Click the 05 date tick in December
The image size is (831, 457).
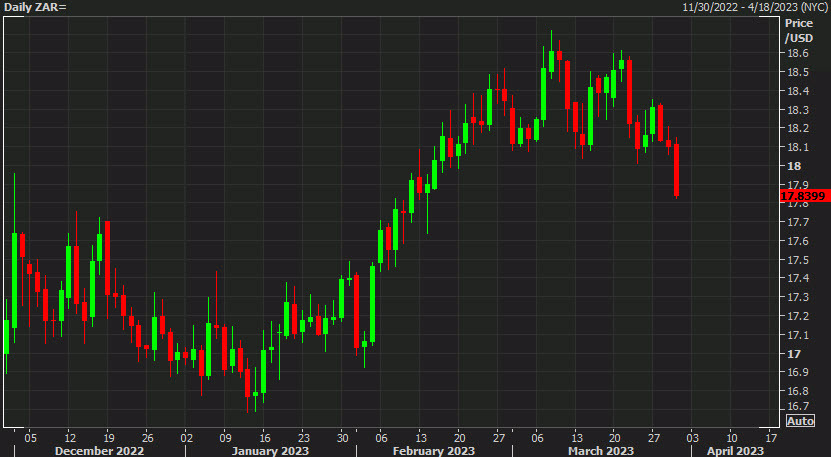pyautogui.click(x=31, y=438)
